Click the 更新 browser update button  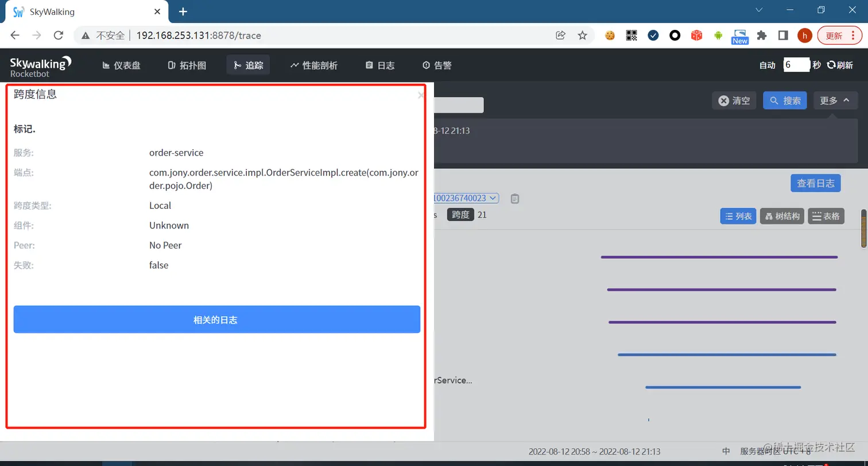pos(840,35)
